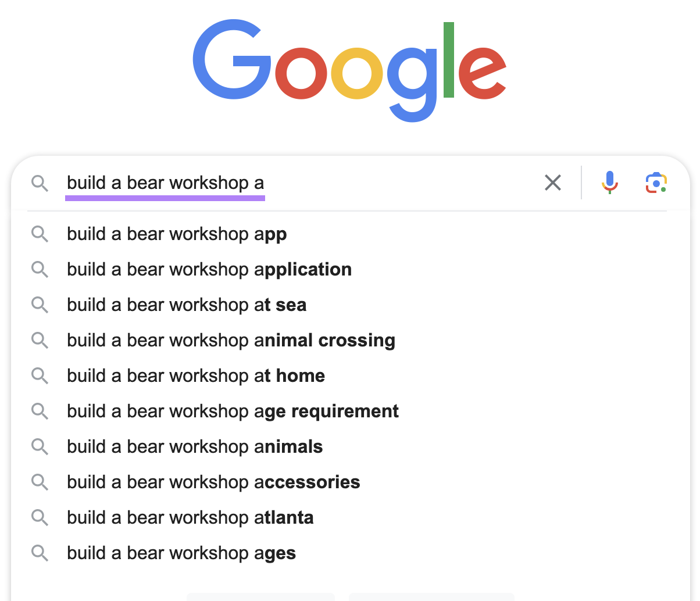Click the search icon beside 'atlanta' suggestion
Viewport: 700px width, 601px height.
(x=40, y=517)
